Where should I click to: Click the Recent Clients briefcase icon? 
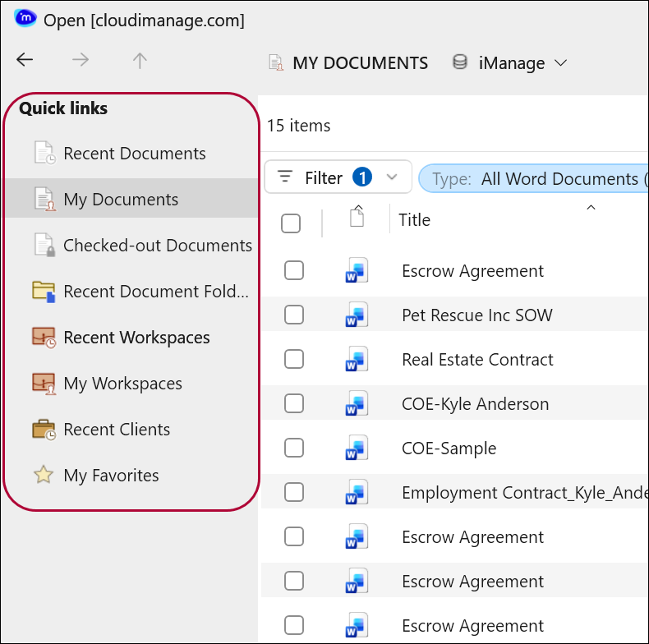[44, 430]
